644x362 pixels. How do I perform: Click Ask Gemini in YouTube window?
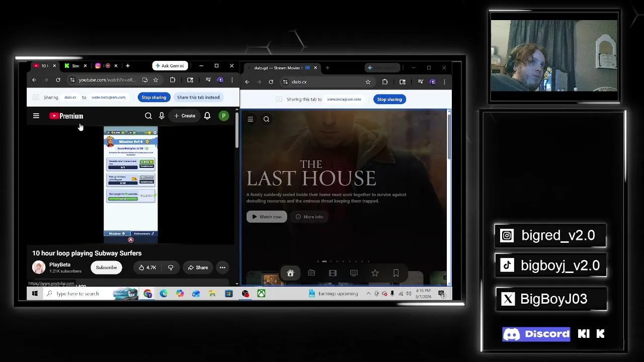170,66
